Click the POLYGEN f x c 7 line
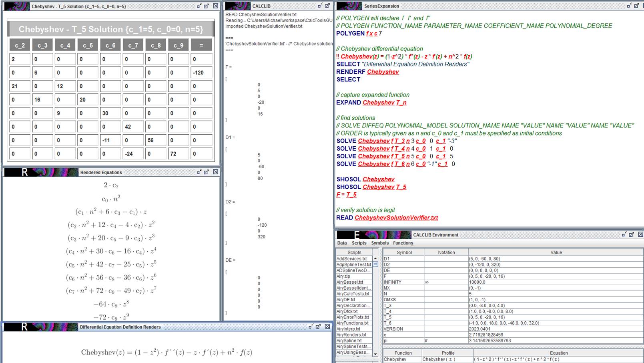 [x=359, y=33]
